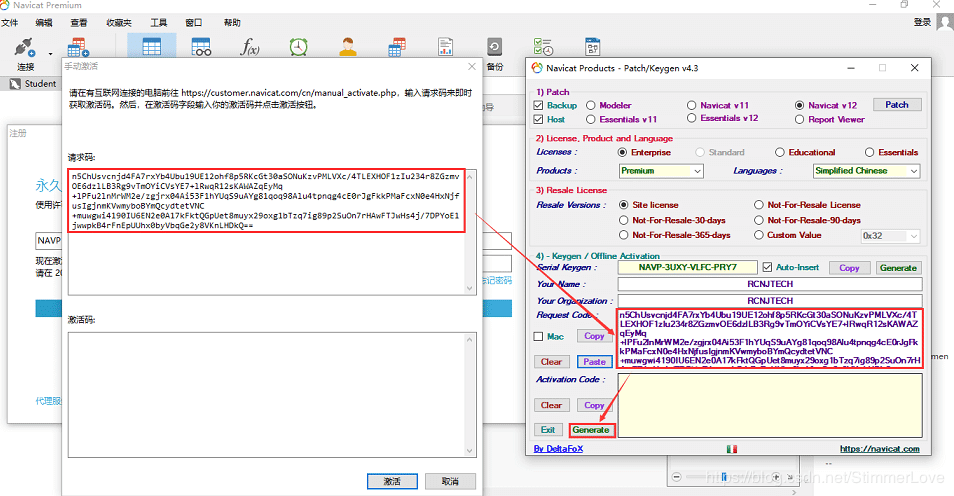The width and height of the screenshot is (954, 496).
Task: Select the Essentials v12 radio button
Action: click(x=692, y=118)
